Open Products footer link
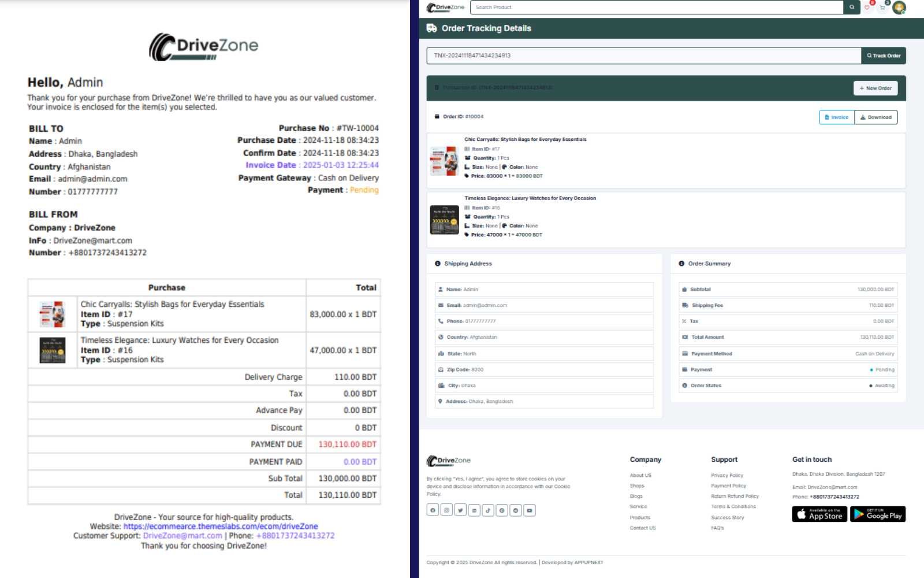The image size is (924, 578). click(x=640, y=518)
